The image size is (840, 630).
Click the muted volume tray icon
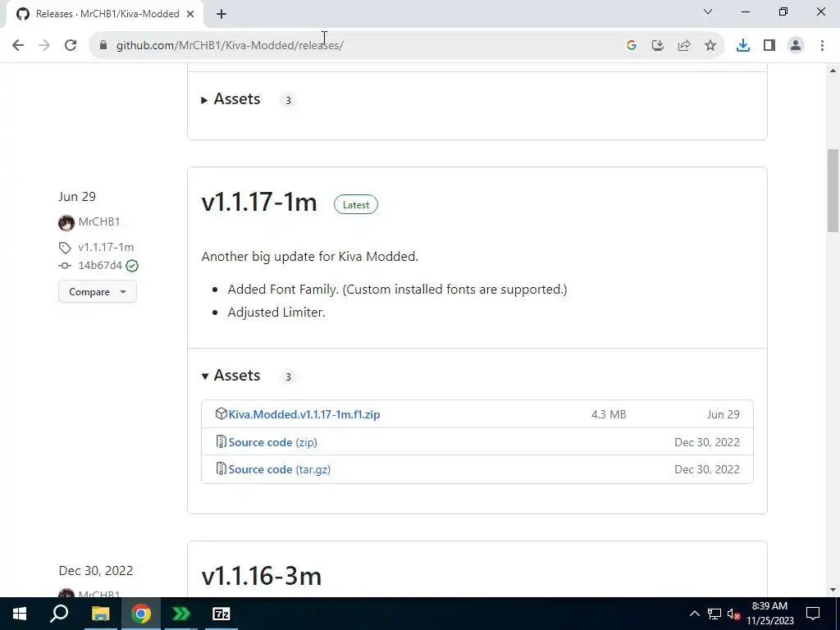pyautogui.click(x=733, y=614)
